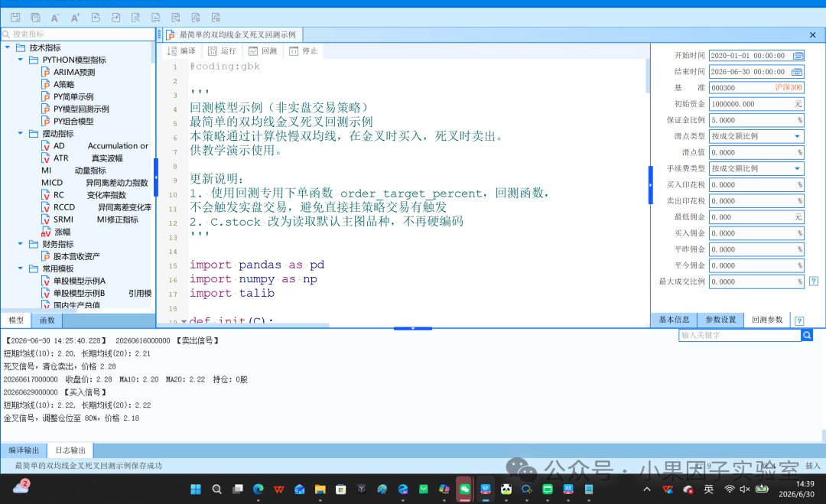The image size is (826, 504).
Task: Open the calendar for 结束时间
Action: point(797,72)
